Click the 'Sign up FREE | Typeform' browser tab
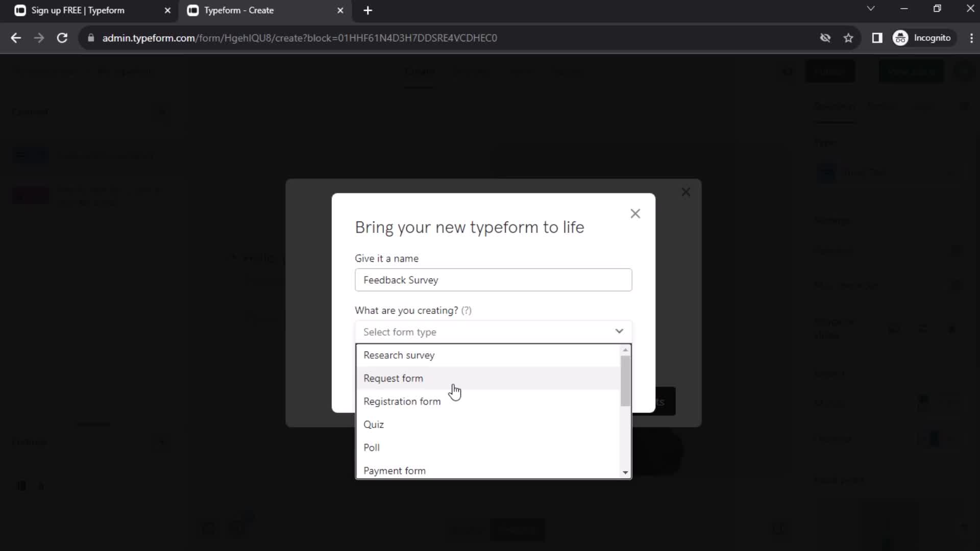Screen dimensions: 980x551 (78, 10)
